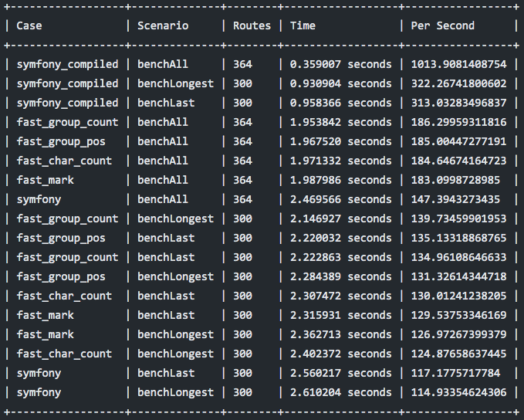Select time value 2.362713 seconds

click(x=341, y=334)
